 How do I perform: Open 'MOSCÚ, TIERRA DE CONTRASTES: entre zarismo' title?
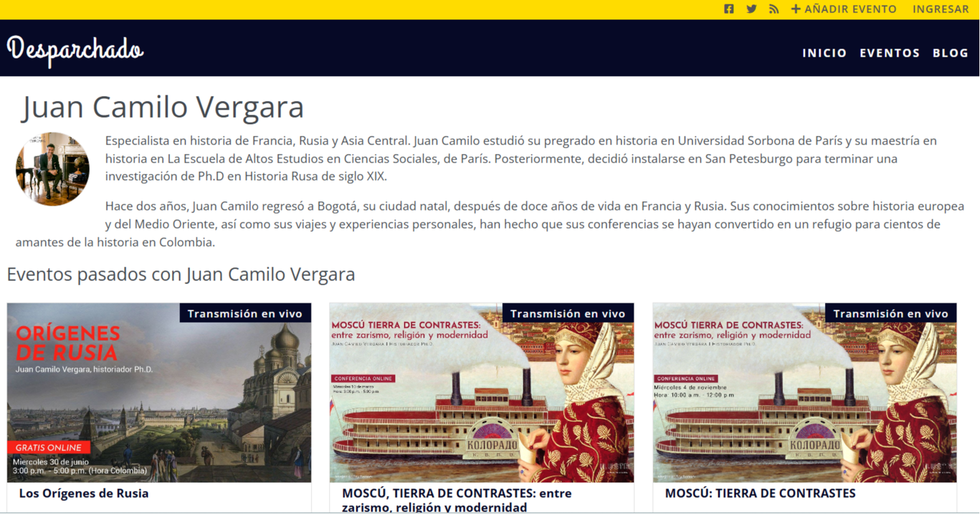[457, 500]
